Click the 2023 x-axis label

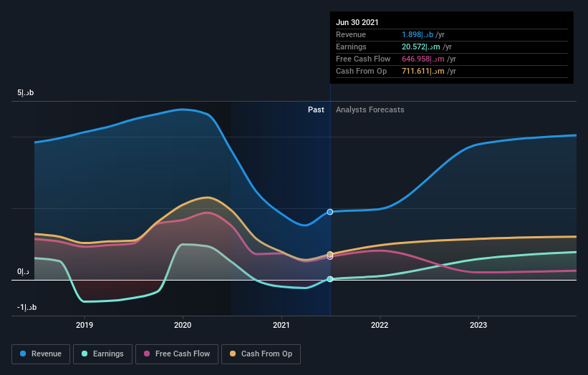pyautogui.click(x=478, y=325)
